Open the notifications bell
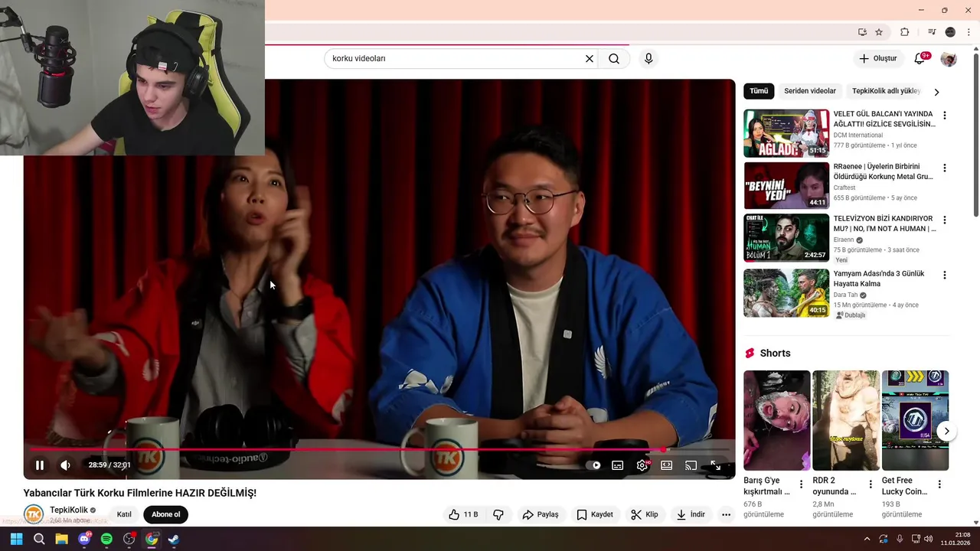Image resolution: width=980 pixels, height=551 pixels. click(920, 59)
